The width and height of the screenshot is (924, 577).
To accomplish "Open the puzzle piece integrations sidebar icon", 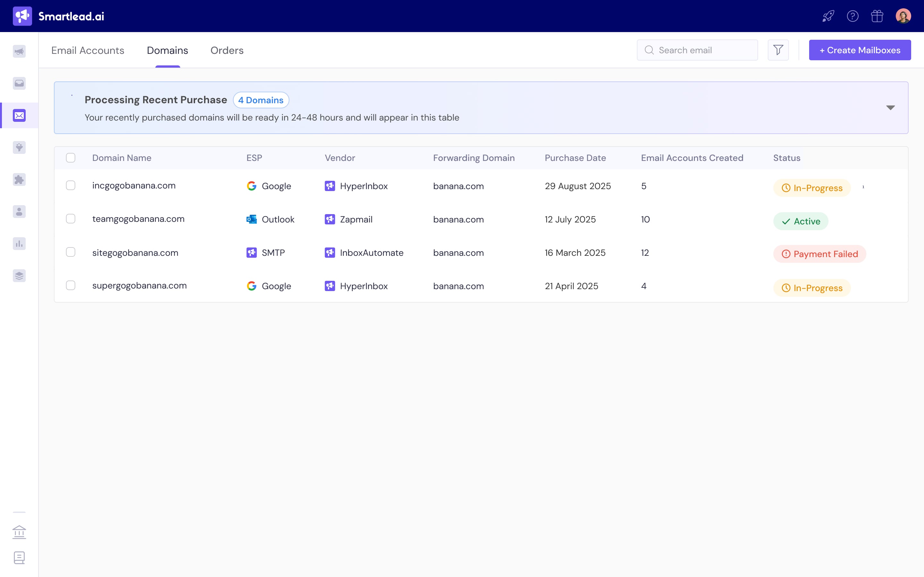I will click(19, 180).
